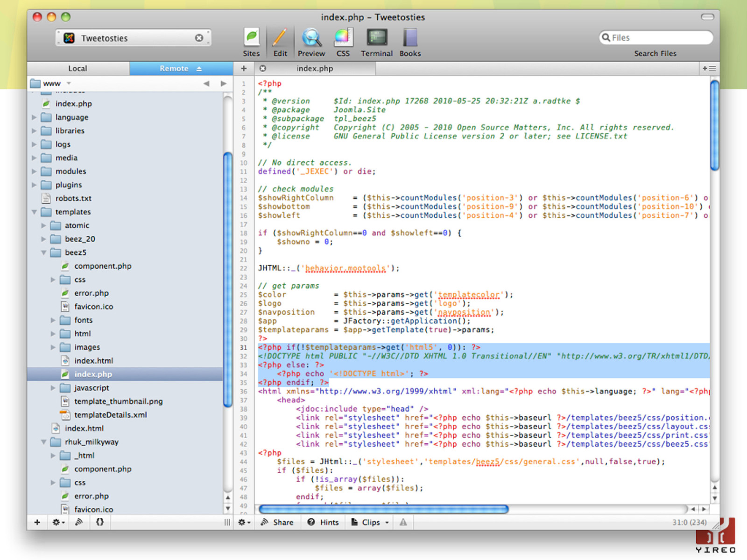
Task: Expand the logs folder
Action: coord(34,144)
